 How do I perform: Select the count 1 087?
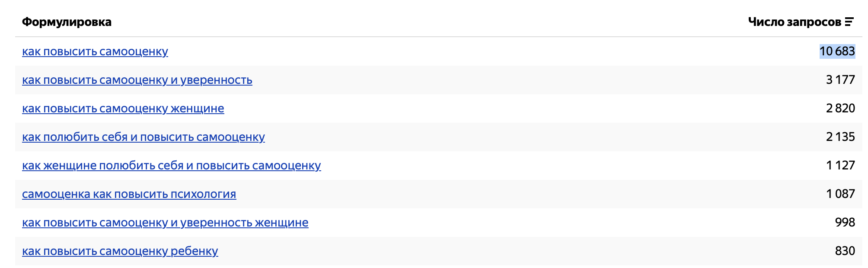pyautogui.click(x=840, y=194)
